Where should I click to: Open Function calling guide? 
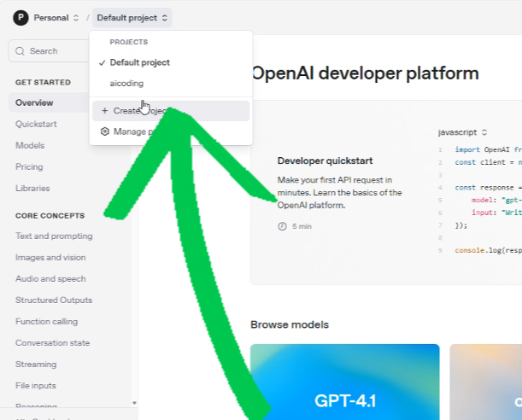[47, 322]
